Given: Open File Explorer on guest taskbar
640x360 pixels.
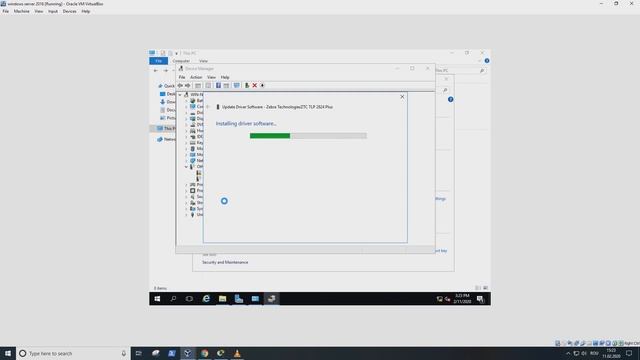Looking at the screenshot, I should 222,299.
